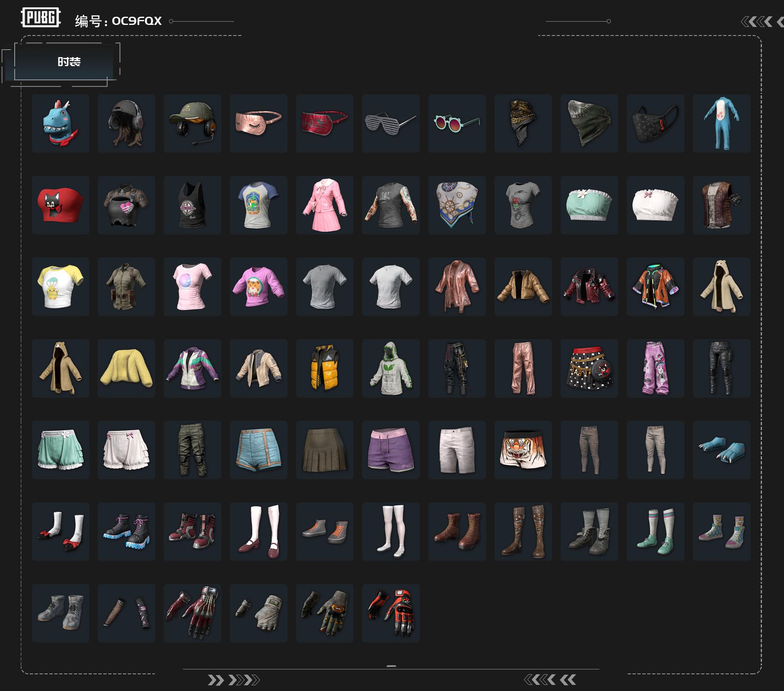The height and width of the screenshot is (691, 784).
Task: Select the red cat tube top
Action: coord(60,205)
